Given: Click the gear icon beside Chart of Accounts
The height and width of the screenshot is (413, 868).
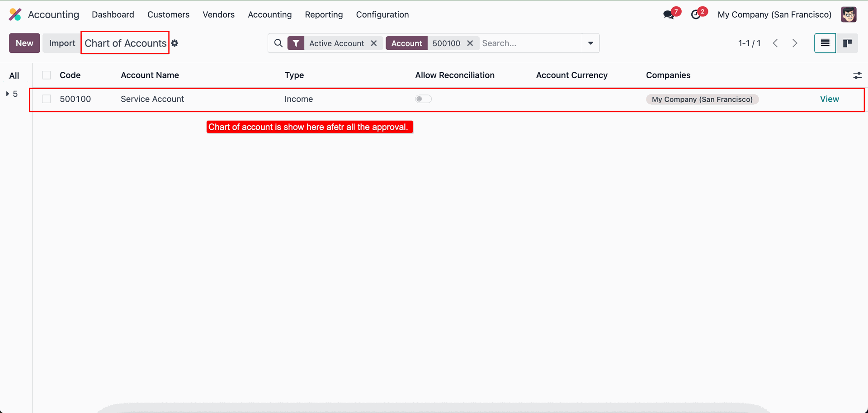Looking at the screenshot, I should point(175,43).
